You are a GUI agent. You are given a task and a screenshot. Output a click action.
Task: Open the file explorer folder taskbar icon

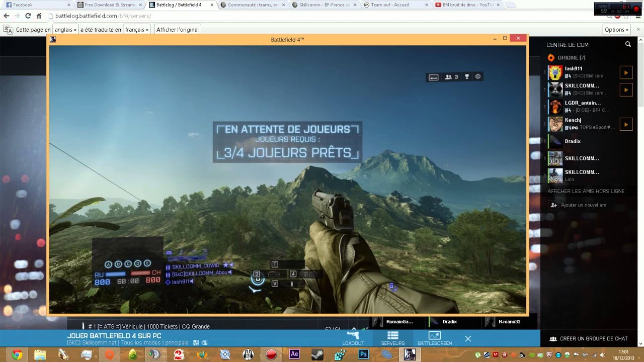(40, 354)
